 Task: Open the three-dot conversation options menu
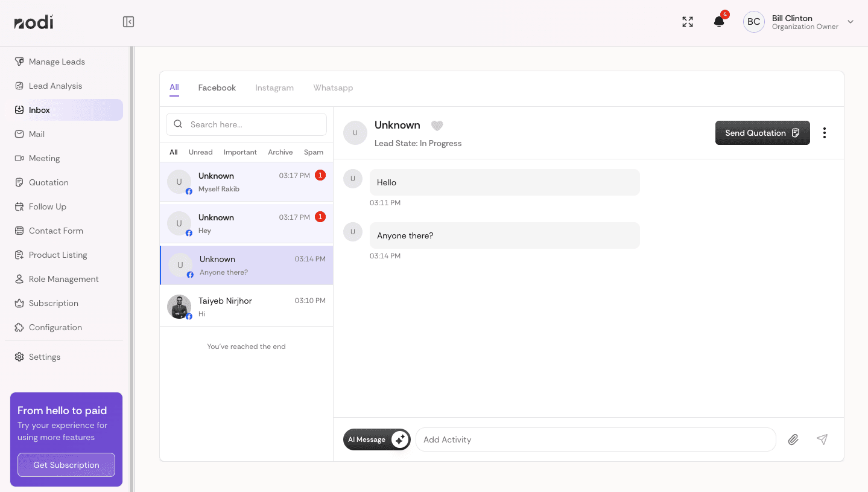824,133
